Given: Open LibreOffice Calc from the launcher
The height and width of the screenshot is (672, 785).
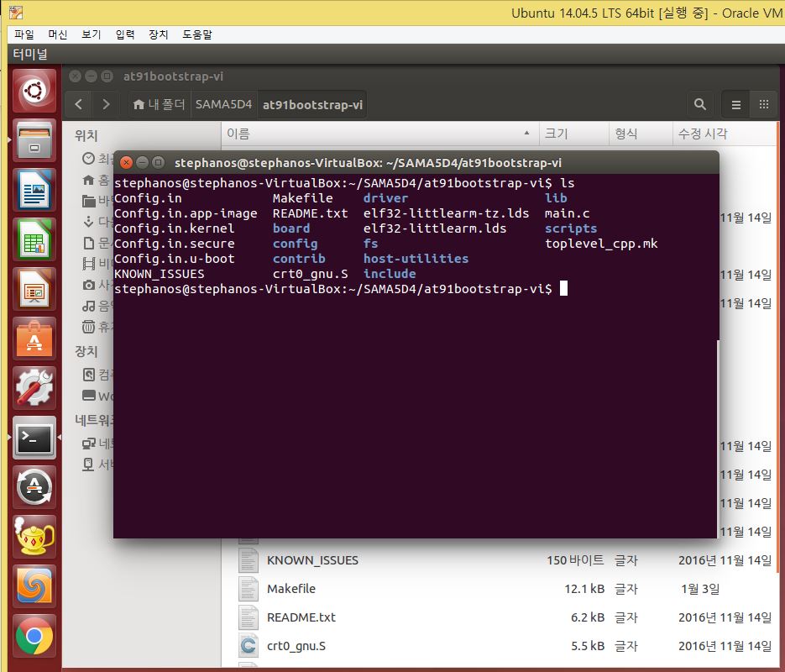Looking at the screenshot, I should pos(34,239).
